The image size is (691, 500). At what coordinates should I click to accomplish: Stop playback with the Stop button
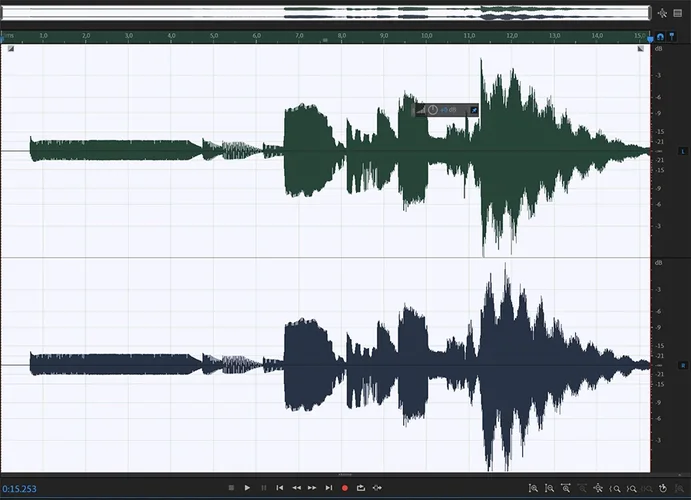[231, 488]
